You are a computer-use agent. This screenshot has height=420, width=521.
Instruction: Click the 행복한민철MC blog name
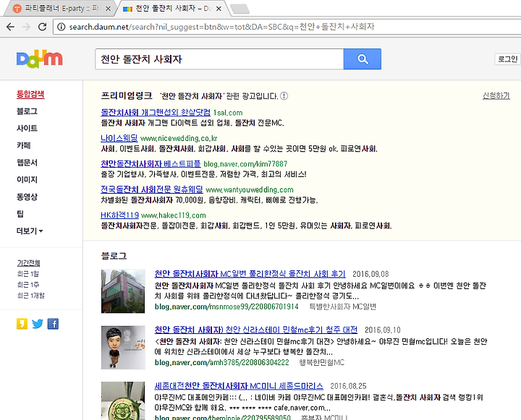[321, 362]
